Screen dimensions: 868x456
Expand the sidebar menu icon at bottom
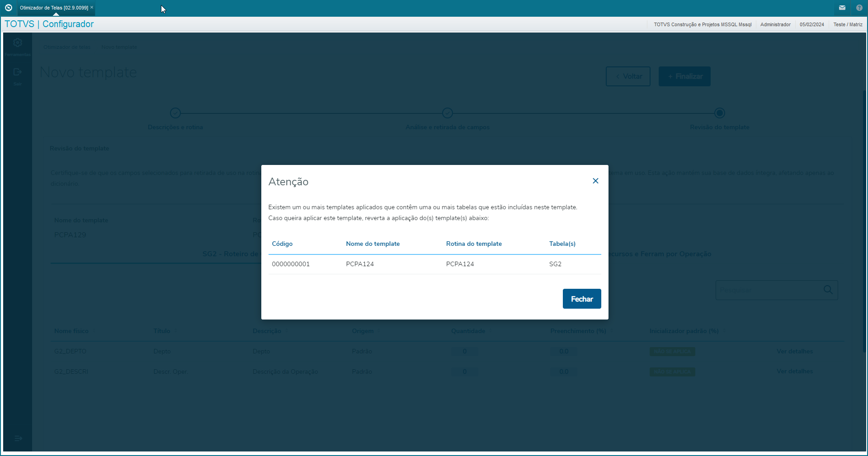18,438
